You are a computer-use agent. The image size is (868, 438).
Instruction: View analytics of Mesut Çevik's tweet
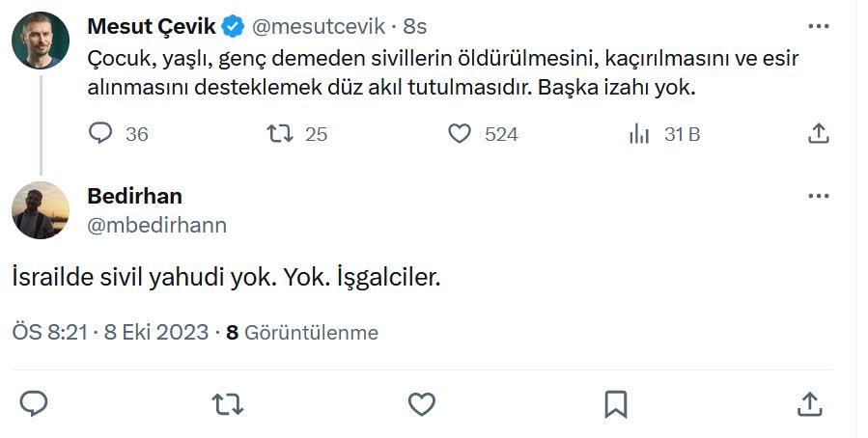(x=639, y=134)
